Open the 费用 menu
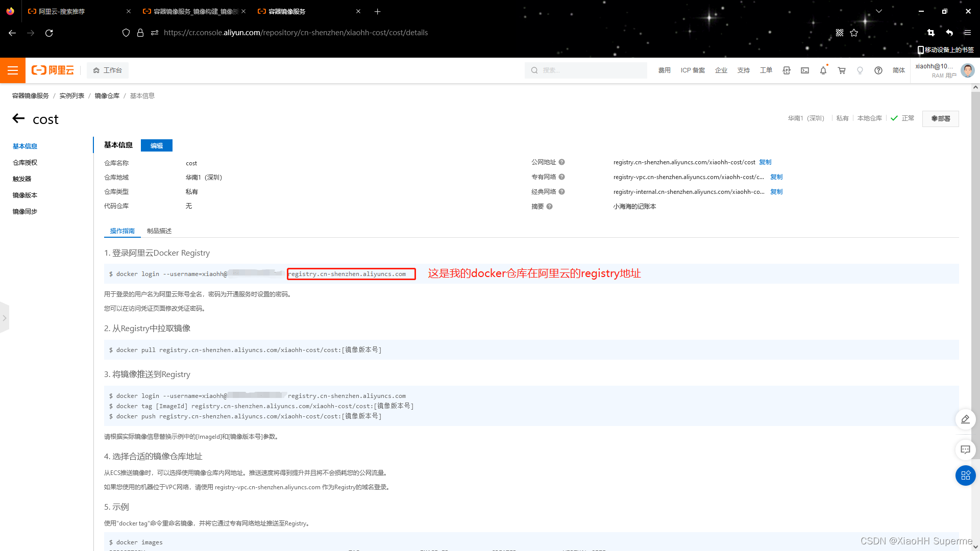Screen dimensions: 980x551 [664, 70]
